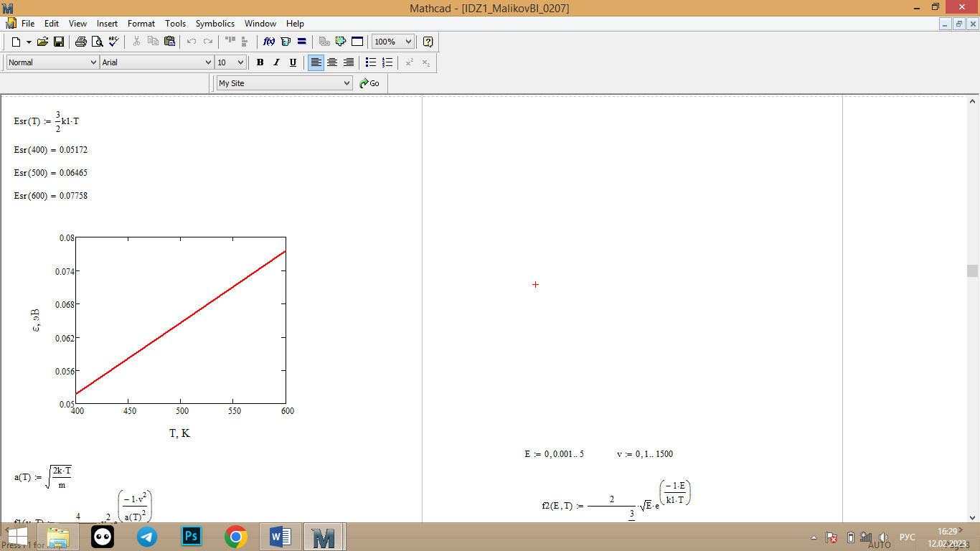Click the E := 0,0.001..5 range definition
Image resolution: width=980 pixels, height=551 pixels.
click(x=555, y=454)
